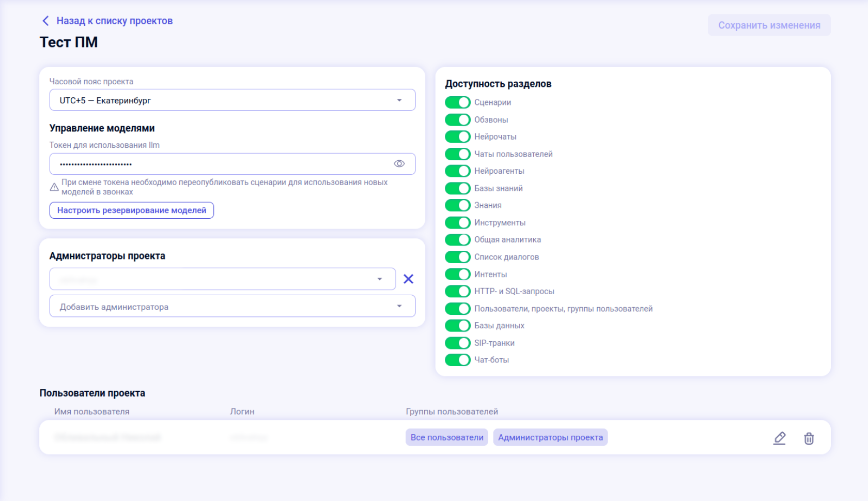The height and width of the screenshot is (501, 868).
Task: Toggle the Сценарии section switch
Action: 458,102
